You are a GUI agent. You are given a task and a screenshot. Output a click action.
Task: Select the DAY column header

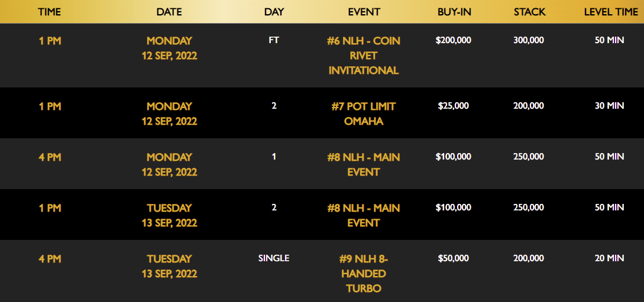[x=274, y=12]
